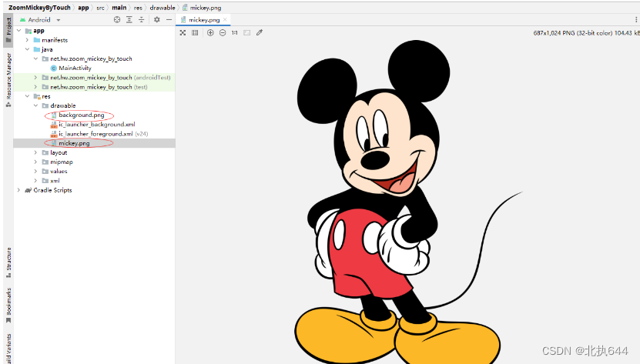The height and width of the screenshot is (364, 640).
Task: Open Project panel gear settings
Action: click(156, 19)
